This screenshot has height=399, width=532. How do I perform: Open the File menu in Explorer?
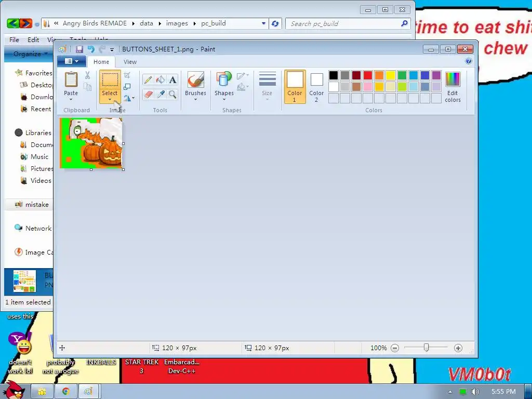pyautogui.click(x=14, y=39)
